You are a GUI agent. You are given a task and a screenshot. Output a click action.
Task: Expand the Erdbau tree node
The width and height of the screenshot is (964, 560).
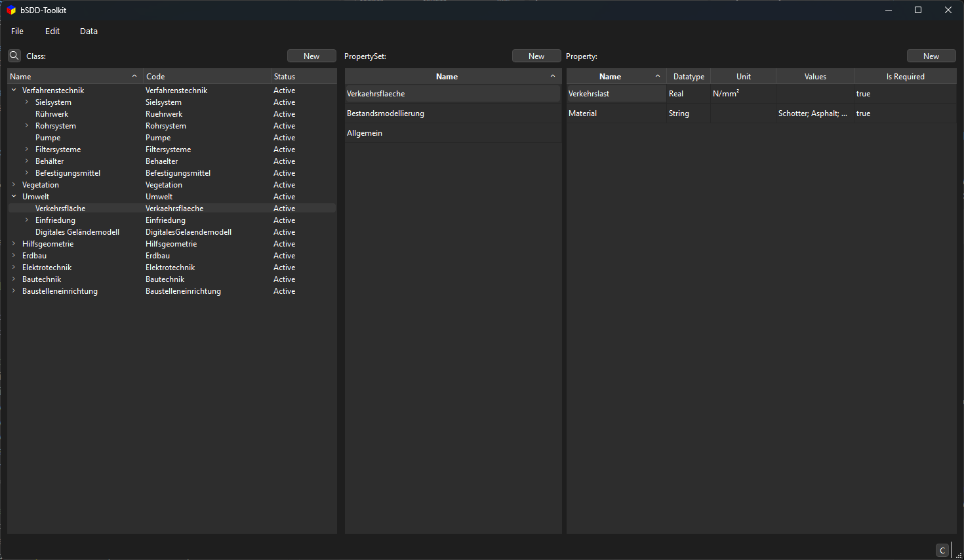pyautogui.click(x=13, y=255)
